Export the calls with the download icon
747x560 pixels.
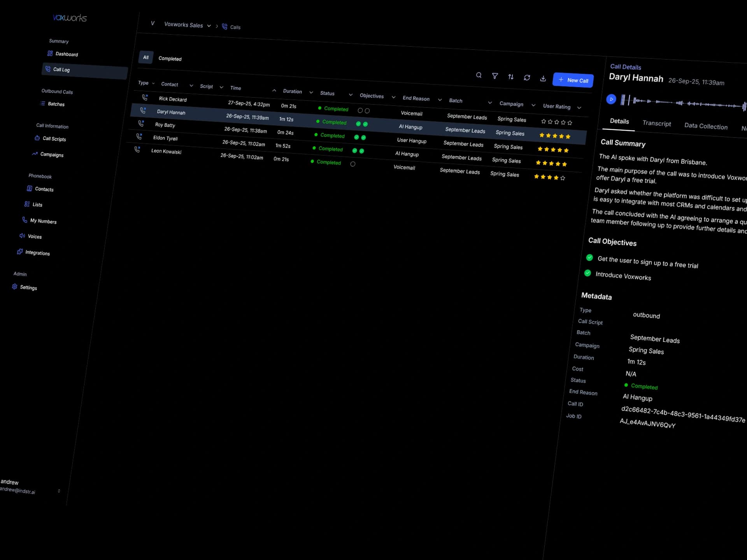[x=543, y=78]
